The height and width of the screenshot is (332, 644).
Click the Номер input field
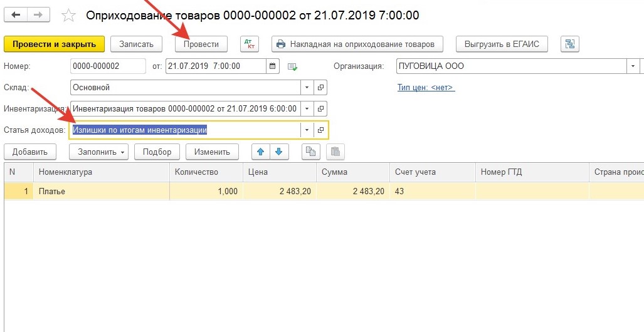[x=107, y=66]
